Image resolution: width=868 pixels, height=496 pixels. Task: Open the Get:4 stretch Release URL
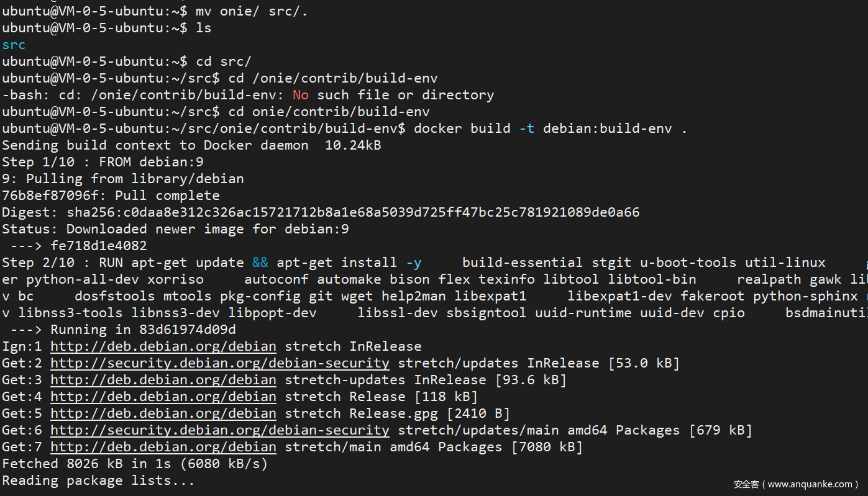pos(163,397)
